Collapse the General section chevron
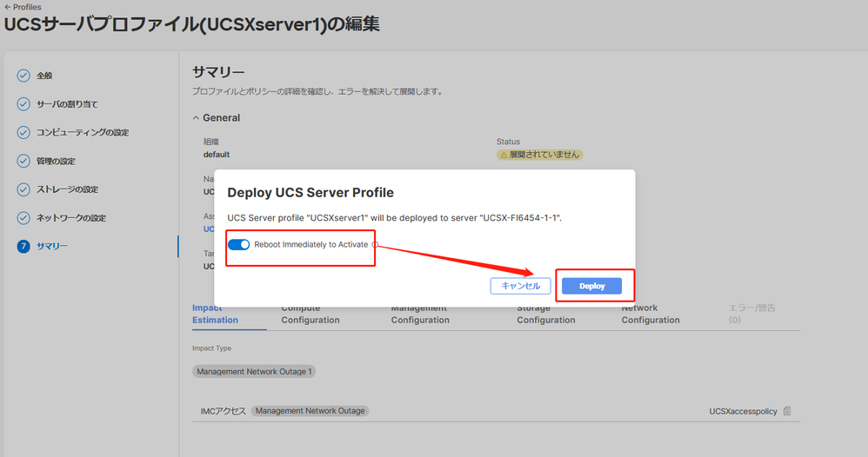The width and height of the screenshot is (868, 457). pyautogui.click(x=196, y=118)
